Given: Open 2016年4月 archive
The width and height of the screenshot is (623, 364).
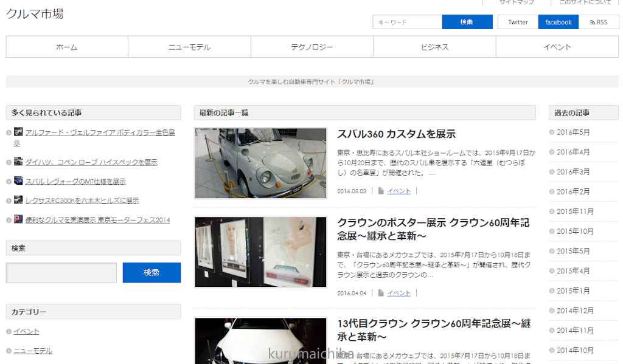Looking at the screenshot, I should [573, 152].
